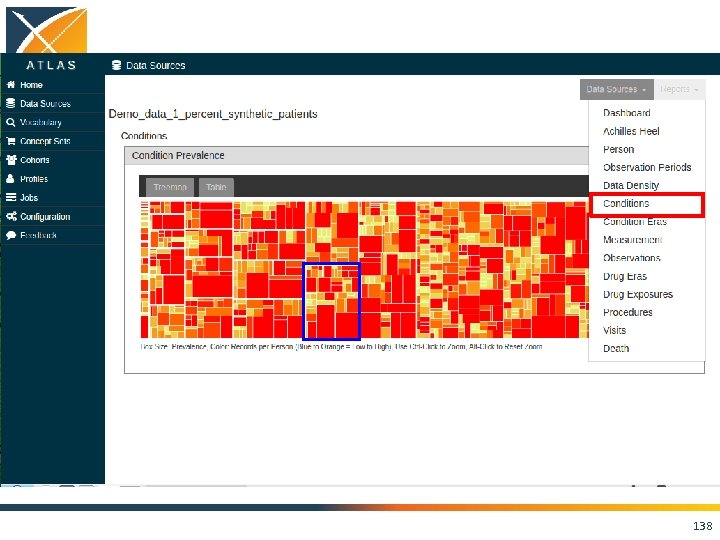Viewport: 720px width, 540px height.
Task: Select Drug Exposures in dropdown list
Action: coord(638,294)
